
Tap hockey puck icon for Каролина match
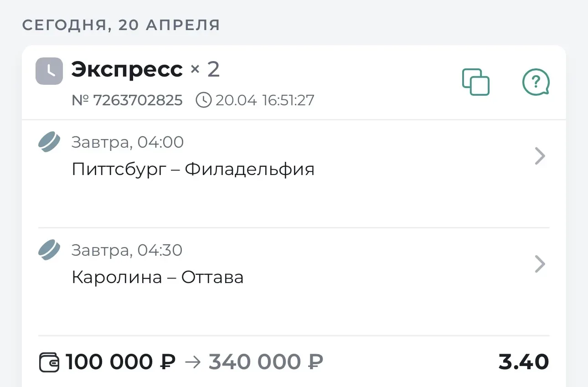pos(49,250)
